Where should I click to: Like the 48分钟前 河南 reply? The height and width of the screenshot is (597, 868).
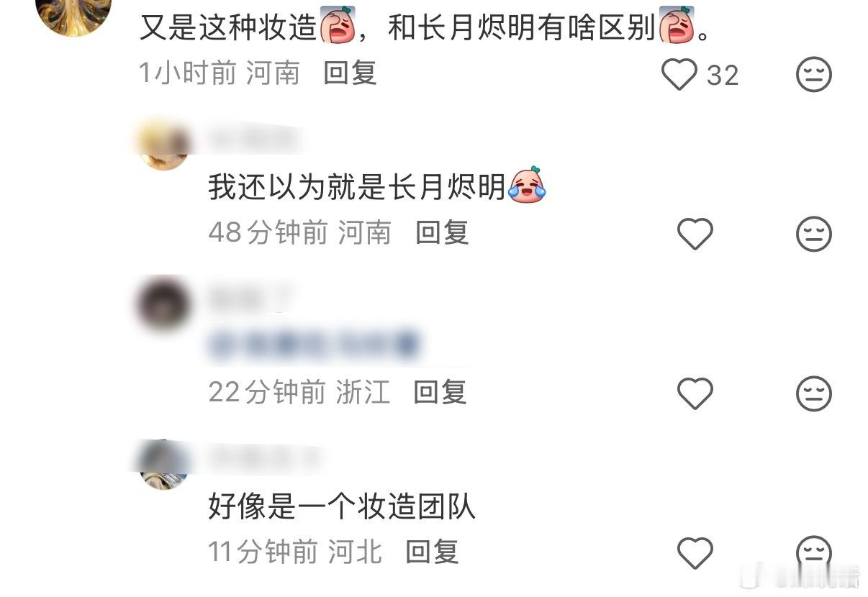695,234
